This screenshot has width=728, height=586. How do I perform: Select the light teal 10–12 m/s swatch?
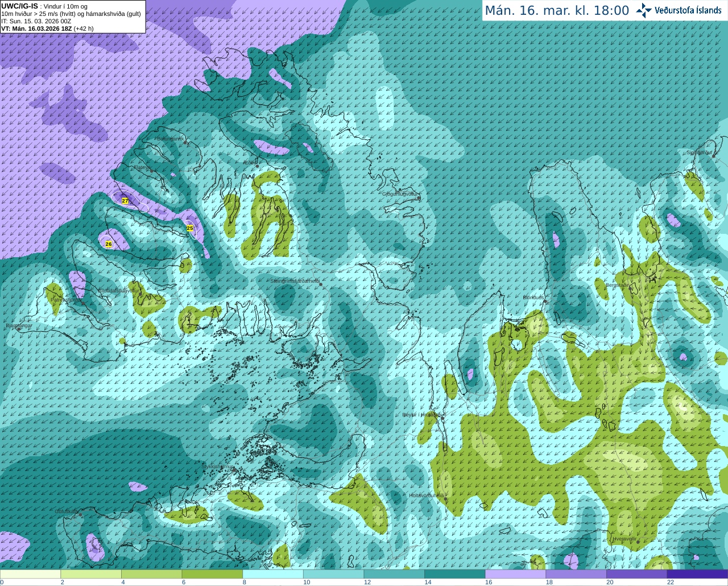(x=333, y=574)
